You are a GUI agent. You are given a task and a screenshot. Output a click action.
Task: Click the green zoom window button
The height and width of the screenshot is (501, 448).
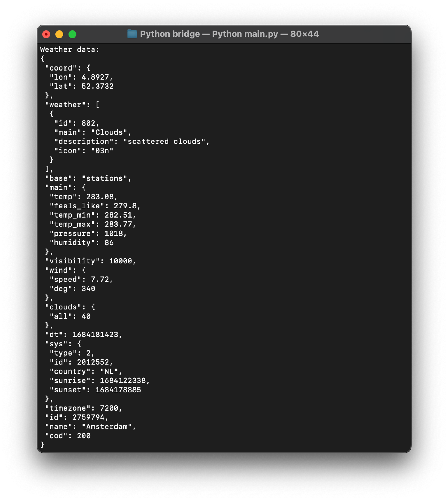tap(72, 34)
